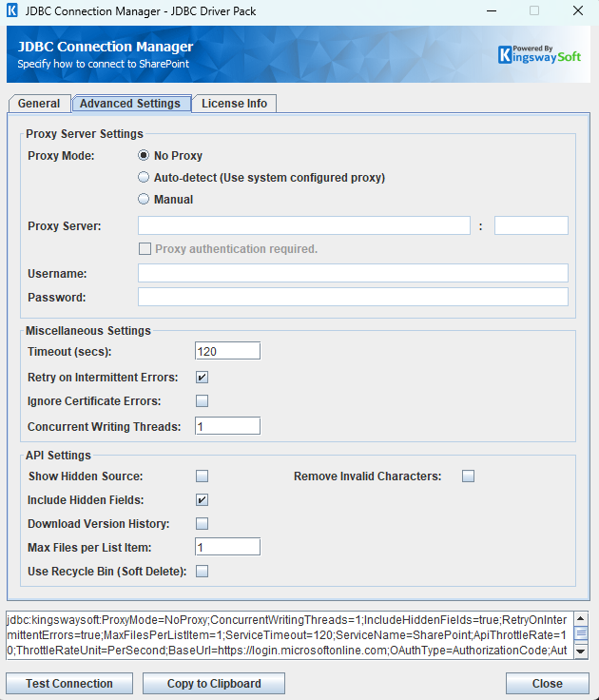This screenshot has width=599, height=700.
Task: Tick Proxy authentication required checkbox
Action: coord(145,248)
